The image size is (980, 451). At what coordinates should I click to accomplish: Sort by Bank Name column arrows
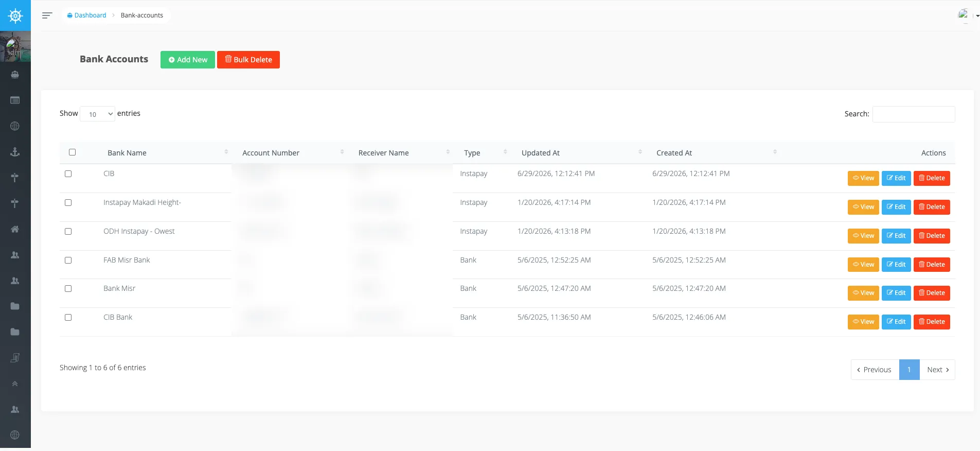[226, 152]
